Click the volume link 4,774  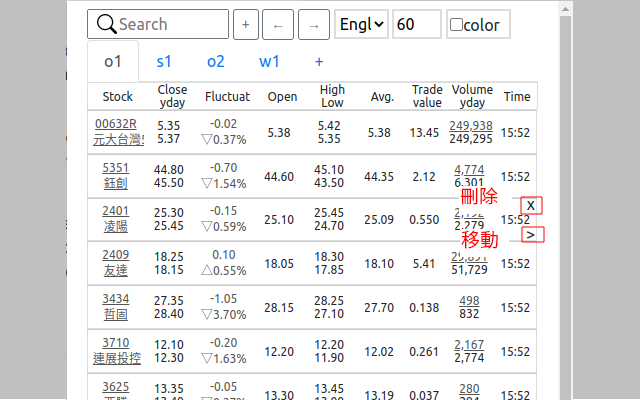tap(469, 169)
